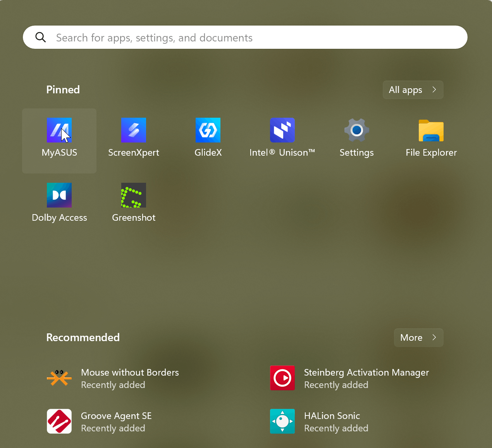The width and height of the screenshot is (492, 448).
Task: Launch HALion Sonic recommended app
Action: 357,422
